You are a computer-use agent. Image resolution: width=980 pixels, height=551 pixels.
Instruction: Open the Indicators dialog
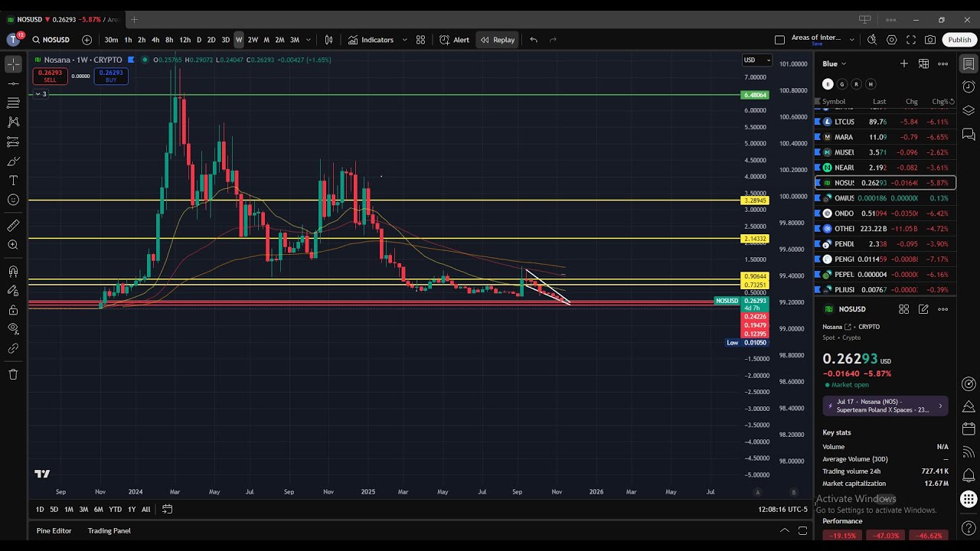[371, 40]
